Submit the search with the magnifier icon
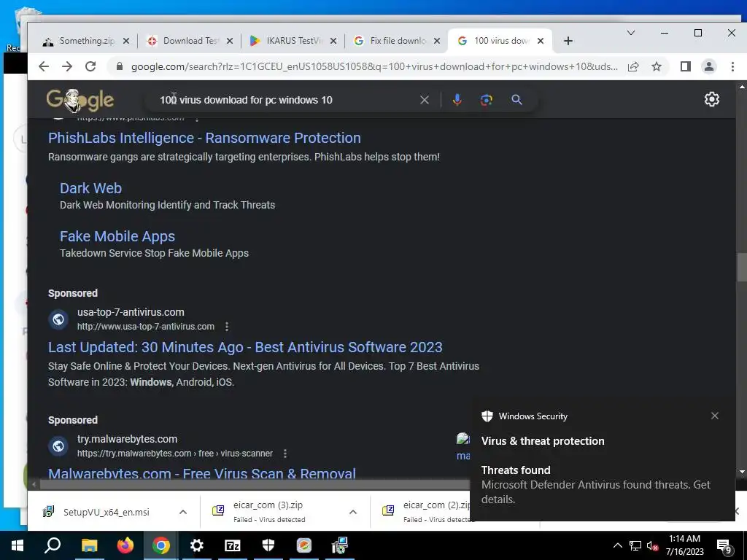This screenshot has height=560, width=747. click(x=517, y=100)
